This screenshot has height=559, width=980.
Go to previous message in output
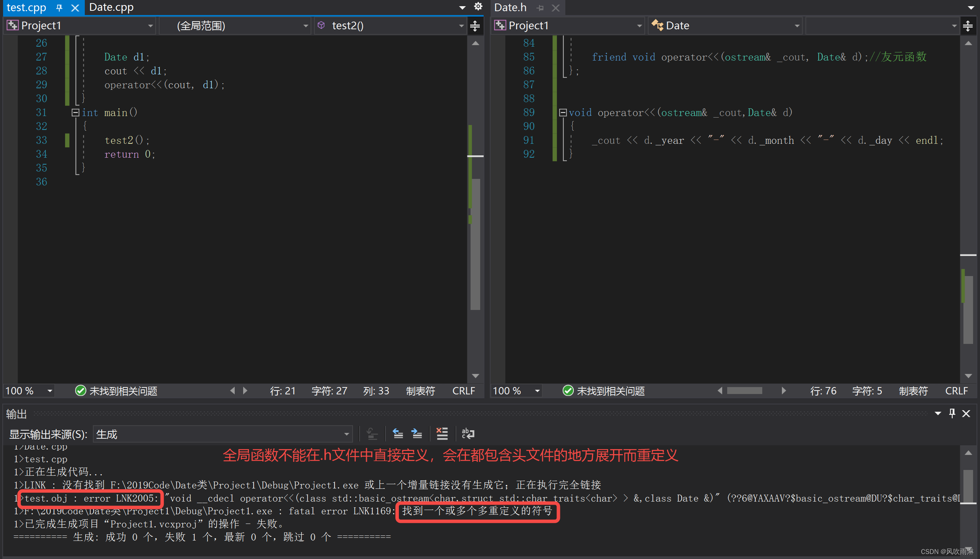(x=398, y=434)
